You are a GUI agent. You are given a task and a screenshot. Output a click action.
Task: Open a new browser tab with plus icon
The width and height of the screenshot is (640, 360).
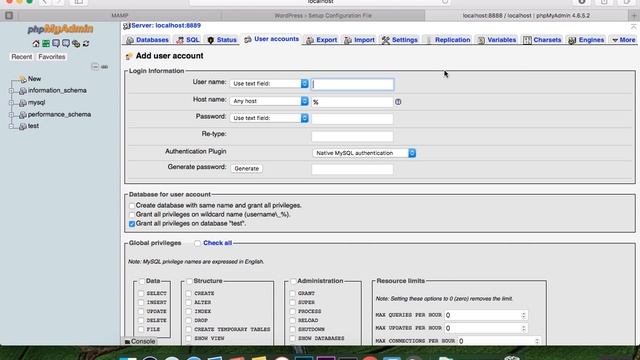click(x=634, y=16)
